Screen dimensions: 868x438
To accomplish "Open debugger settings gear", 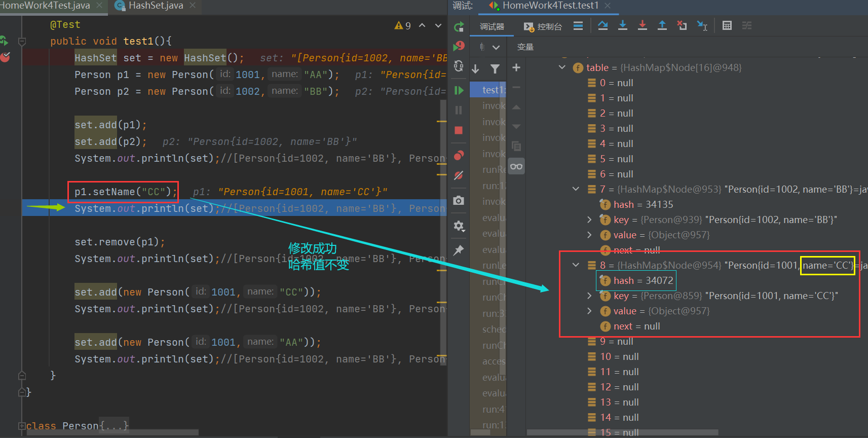I will click(x=459, y=226).
